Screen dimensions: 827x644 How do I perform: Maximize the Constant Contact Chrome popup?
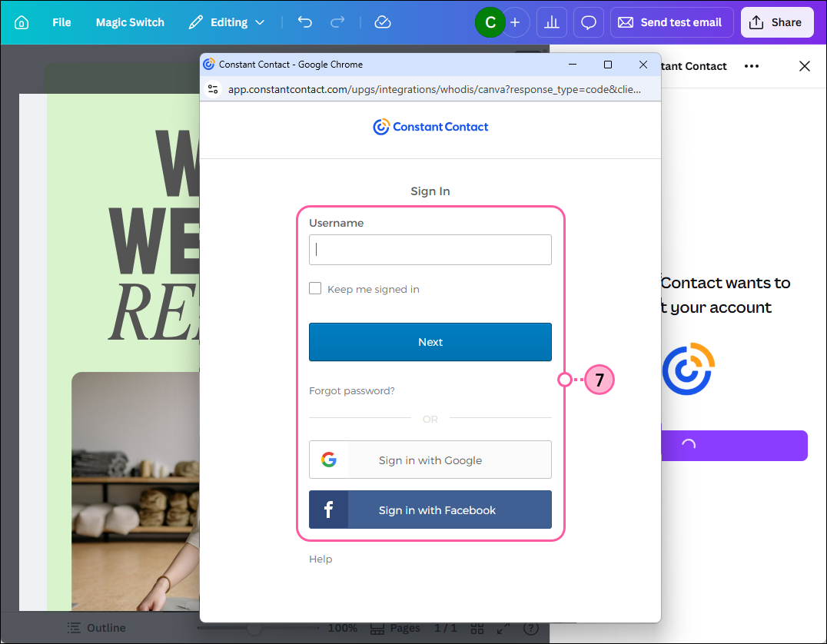(608, 65)
